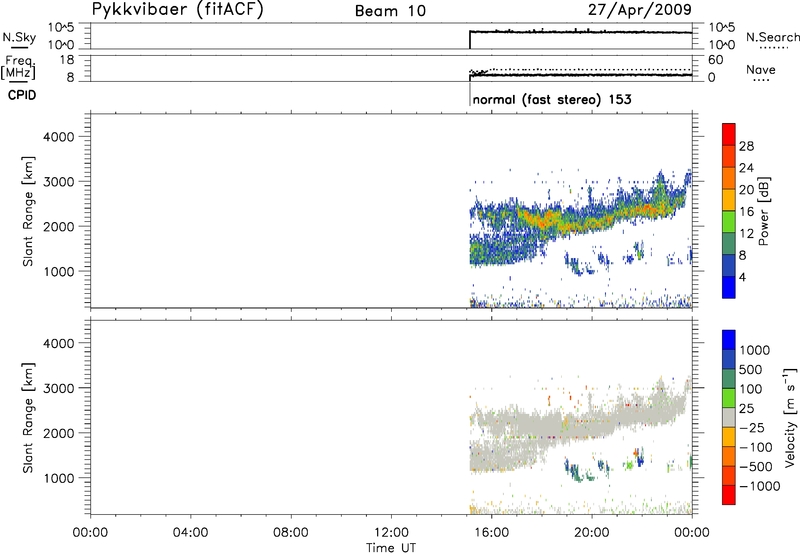The height and width of the screenshot is (554, 800).
Task: Click the -25 label on velocity colorbar
Action: [752, 427]
